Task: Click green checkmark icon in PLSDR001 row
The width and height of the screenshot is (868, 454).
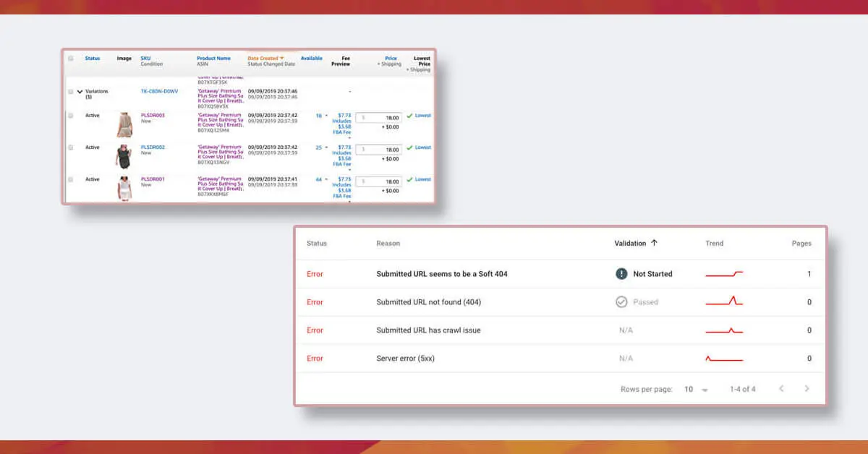Action: coord(409,179)
